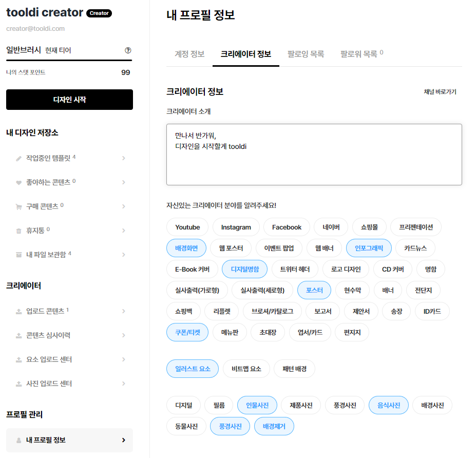Open the tier help question mark icon
The height and width of the screenshot is (458, 476).
tap(128, 50)
